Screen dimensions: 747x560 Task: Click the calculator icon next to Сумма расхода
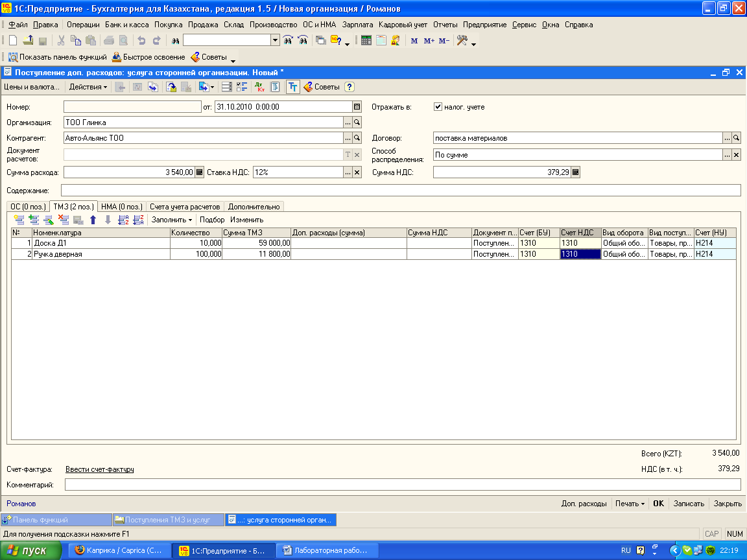[199, 172]
